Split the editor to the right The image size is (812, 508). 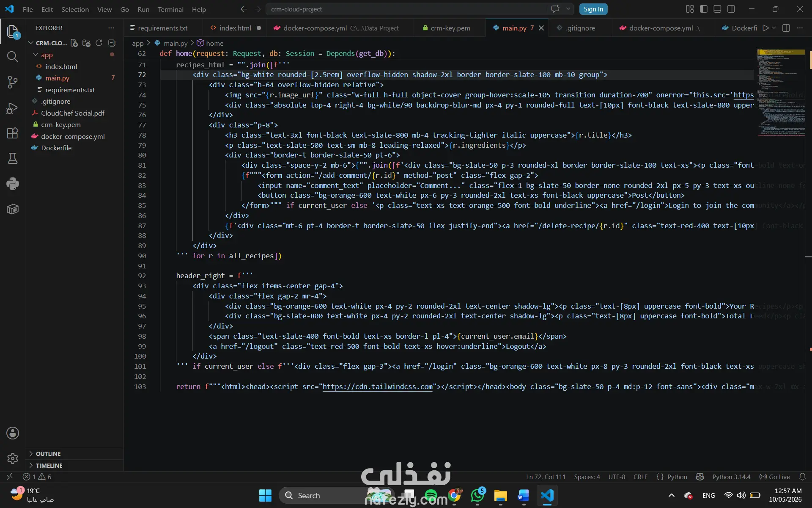pyautogui.click(x=786, y=28)
